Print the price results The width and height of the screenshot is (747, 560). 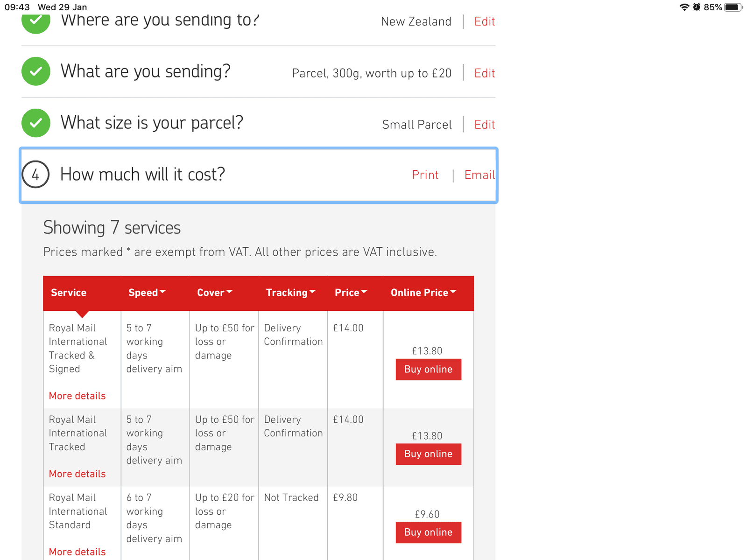pos(425,175)
